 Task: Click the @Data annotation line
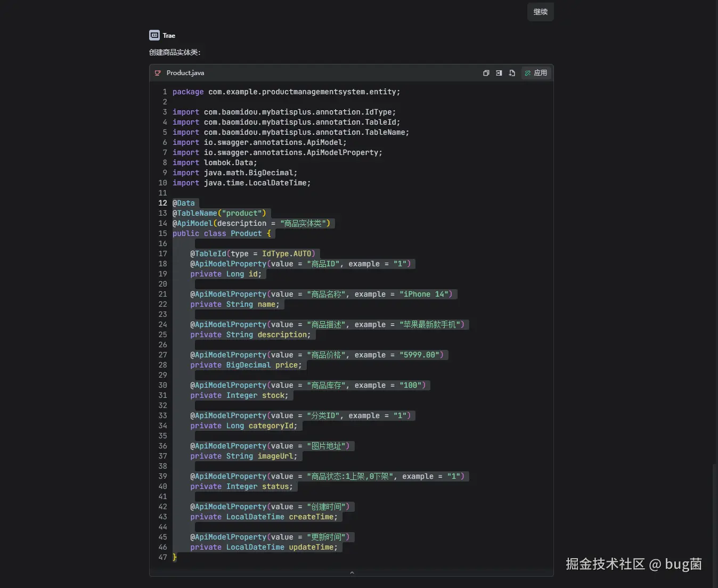pos(184,203)
